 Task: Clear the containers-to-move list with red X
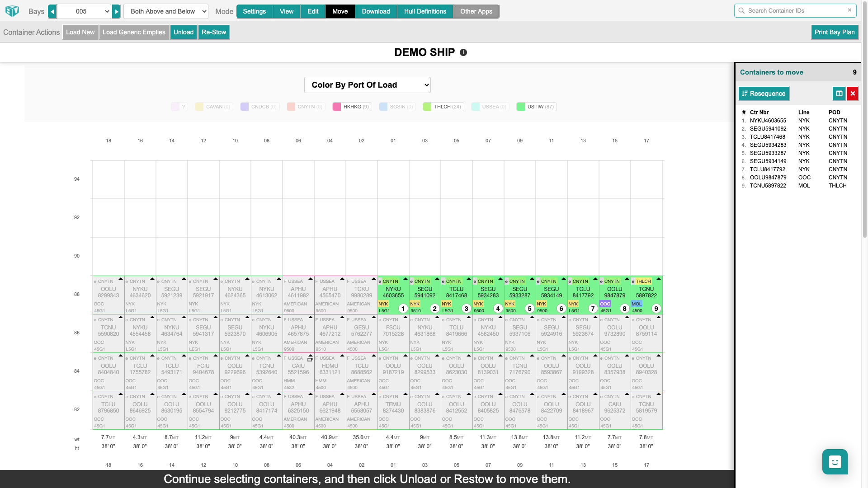pos(853,94)
